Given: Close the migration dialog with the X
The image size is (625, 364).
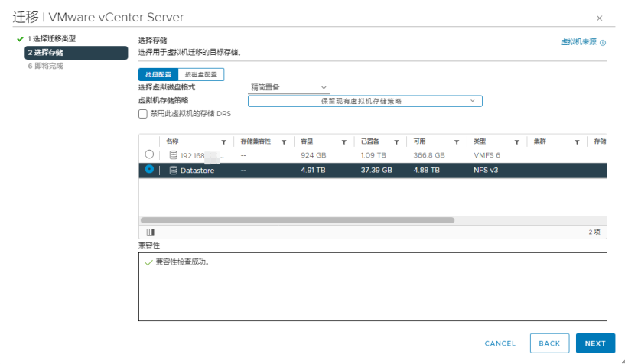Looking at the screenshot, I should (599, 18).
